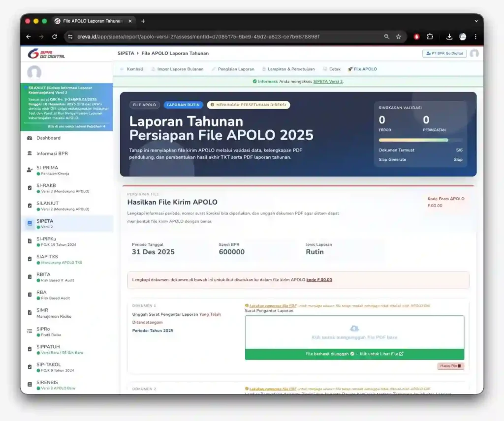The height and width of the screenshot is (421, 504).
Task: Click the browser address bar URL
Action: click(197, 37)
